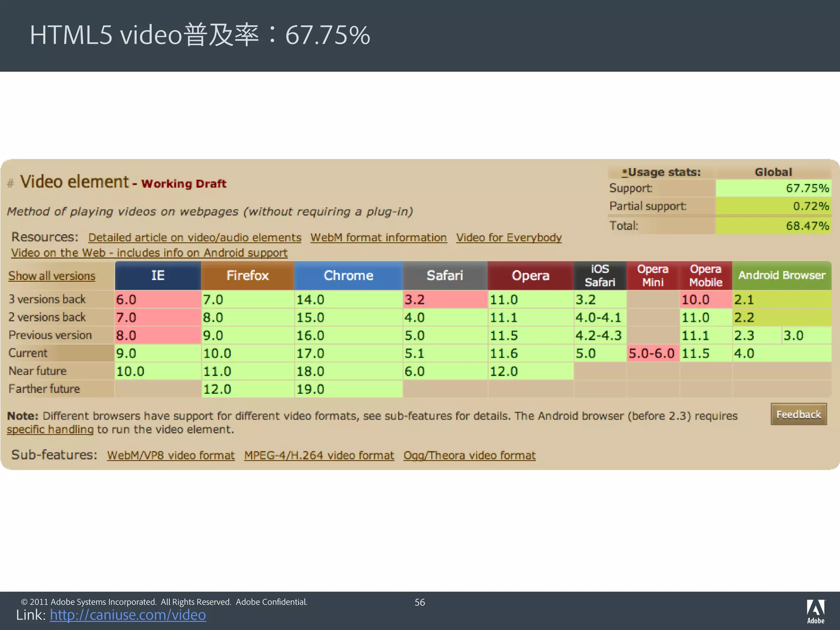Select the Firefox column header
Screen dimensions: 840x630
point(248,276)
